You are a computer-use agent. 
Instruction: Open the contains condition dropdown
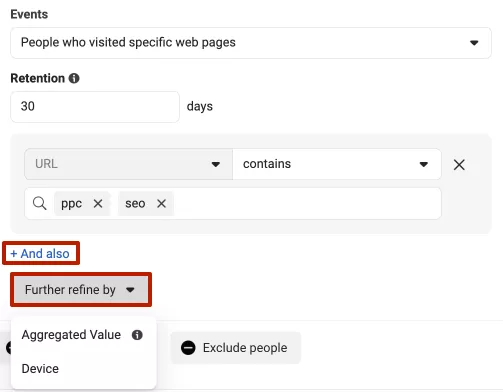(x=337, y=164)
